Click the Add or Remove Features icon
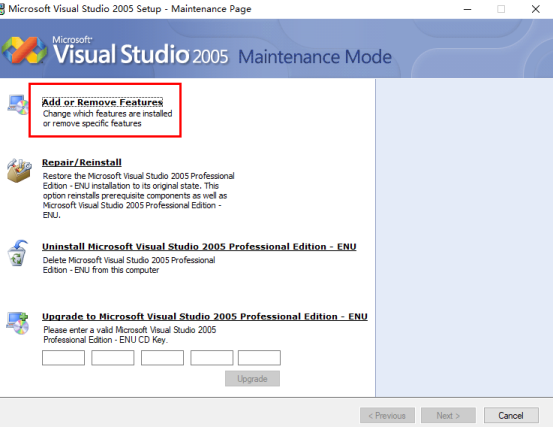554x427 pixels. click(18, 105)
